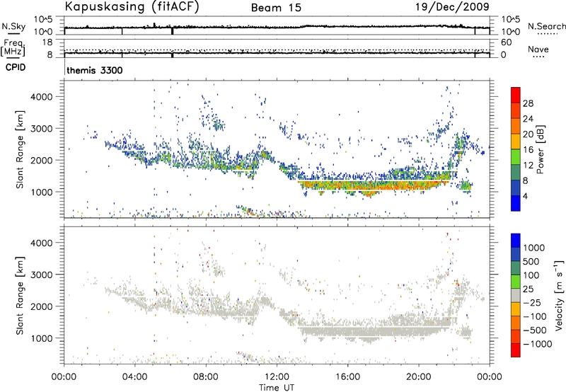566x392 pixels.
Task: Click the 60 Nave tick label
Action: point(506,42)
